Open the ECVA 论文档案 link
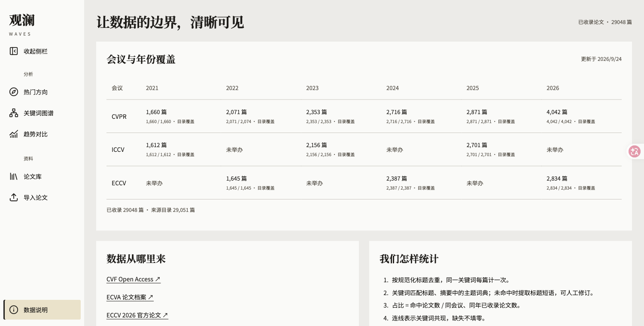644x326 pixels. click(x=130, y=297)
